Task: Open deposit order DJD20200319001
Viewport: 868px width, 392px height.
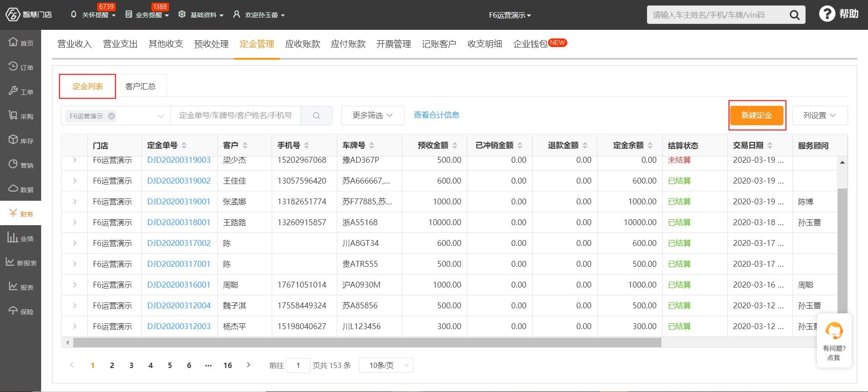Action: point(179,202)
